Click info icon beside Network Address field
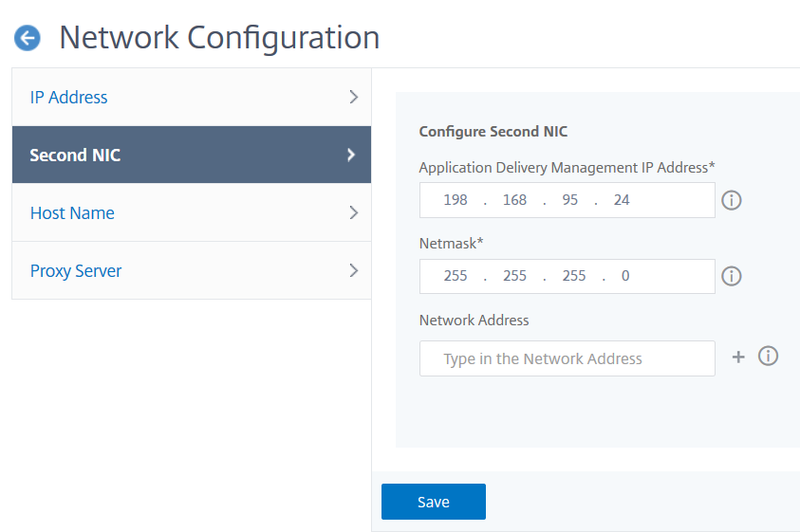This screenshot has width=800, height=532. click(768, 356)
